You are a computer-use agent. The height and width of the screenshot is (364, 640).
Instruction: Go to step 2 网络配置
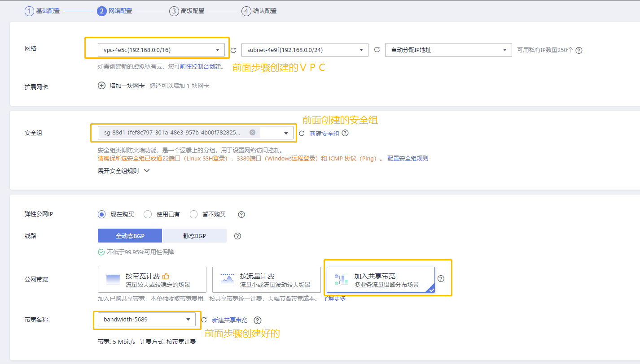(114, 11)
